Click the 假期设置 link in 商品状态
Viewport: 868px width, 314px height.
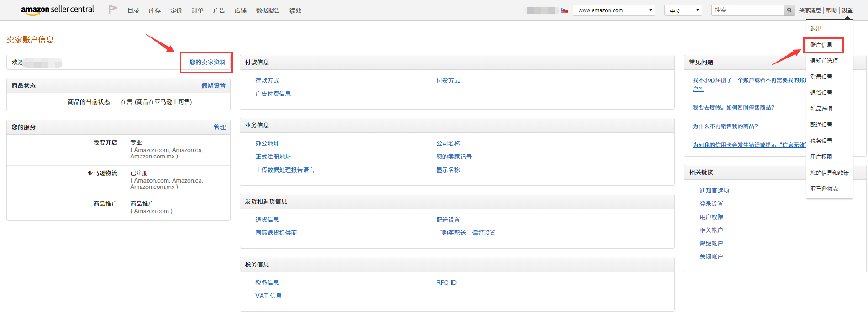(214, 85)
